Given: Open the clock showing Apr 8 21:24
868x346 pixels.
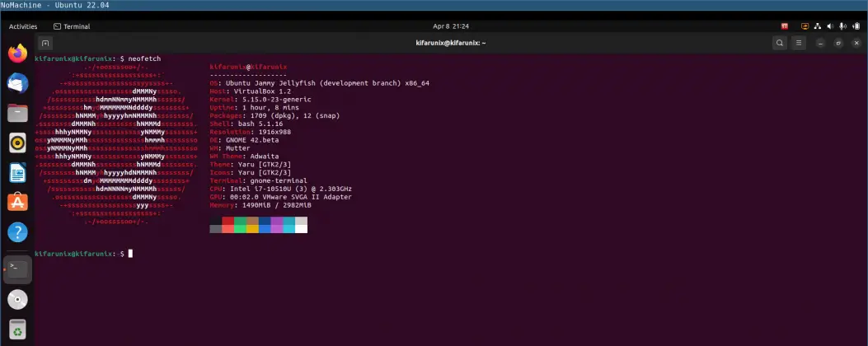Looking at the screenshot, I should point(451,26).
